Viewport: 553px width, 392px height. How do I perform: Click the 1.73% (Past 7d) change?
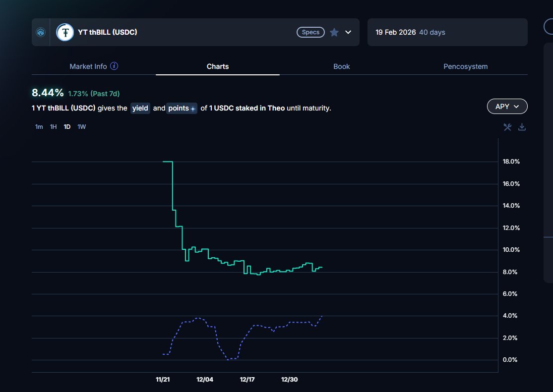93,94
